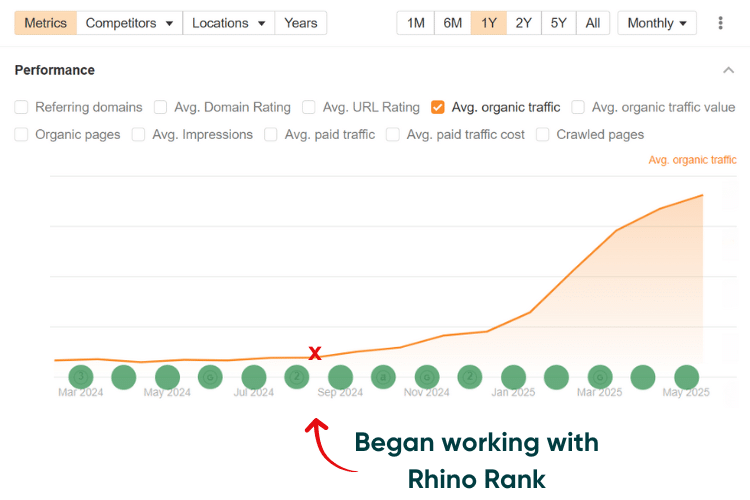The width and height of the screenshot is (750, 500).
Task: Click the Performance section heading
Action: coord(55,70)
